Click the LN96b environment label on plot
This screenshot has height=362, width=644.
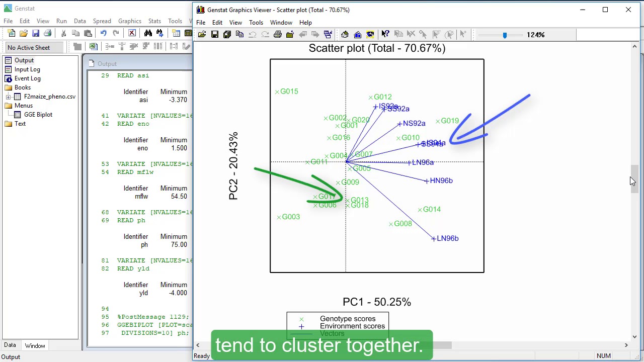pyautogui.click(x=448, y=238)
